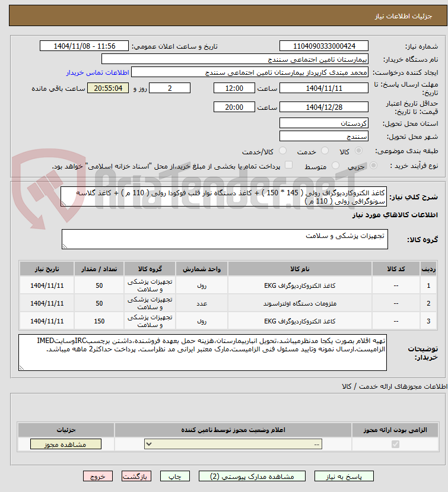Select the متوسط purchase type radio
The height and width of the screenshot is (492, 448).
335,166
